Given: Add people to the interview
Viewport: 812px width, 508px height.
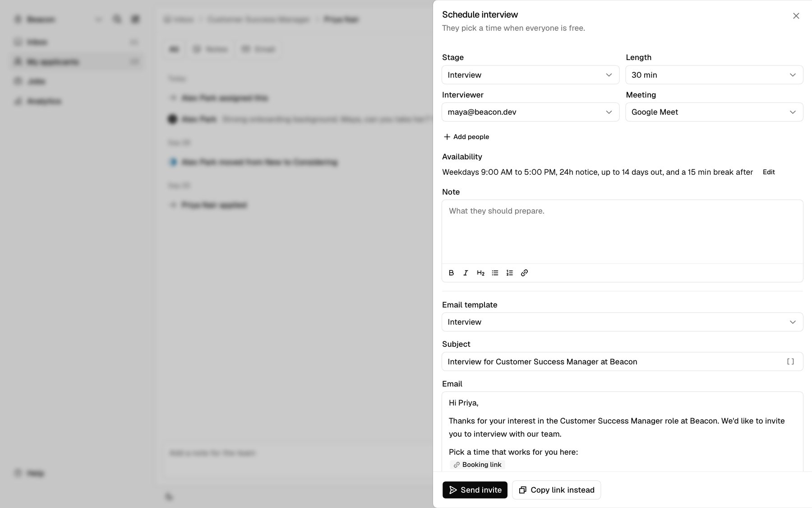Looking at the screenshot, I should pyautogui.click(x=466, y=137).
